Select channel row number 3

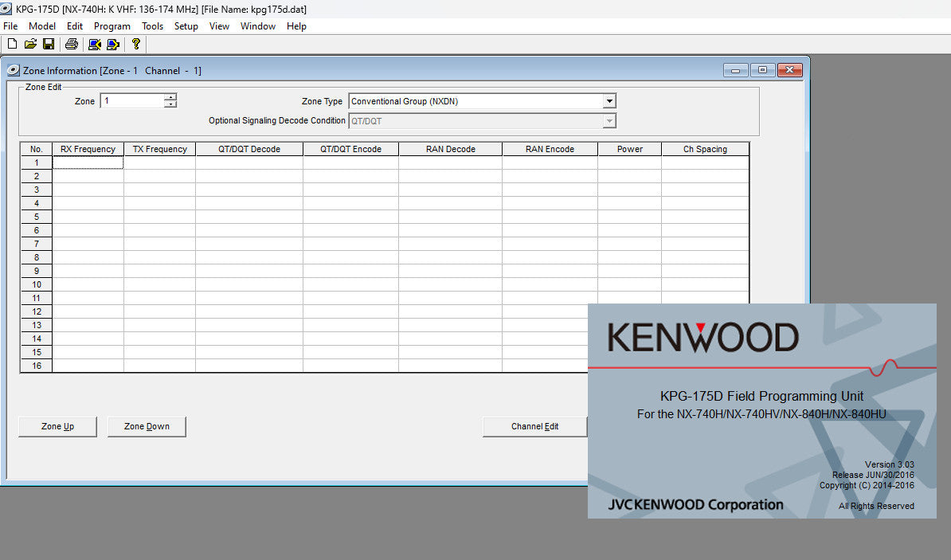pos(37,190)
